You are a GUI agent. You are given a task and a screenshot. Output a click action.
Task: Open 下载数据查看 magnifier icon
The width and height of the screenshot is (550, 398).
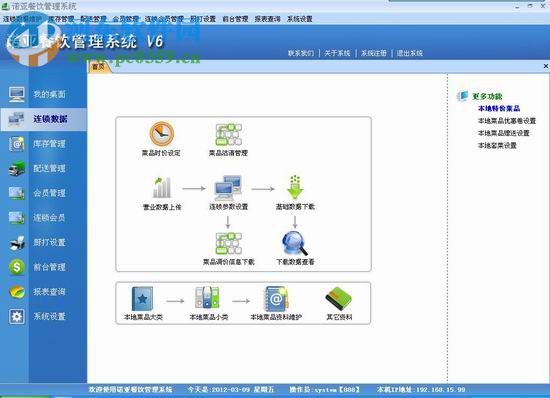(295, 243)
